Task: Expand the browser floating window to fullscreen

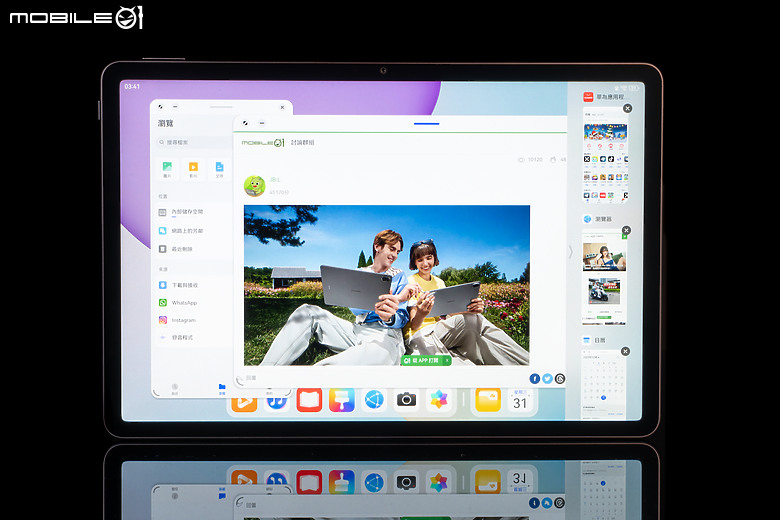Action: [x=245, y=123]
